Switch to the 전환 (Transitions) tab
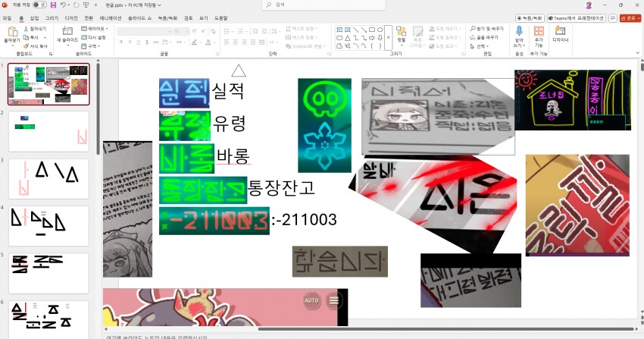The width and height of the screenshot is (644, 339). 89,18
